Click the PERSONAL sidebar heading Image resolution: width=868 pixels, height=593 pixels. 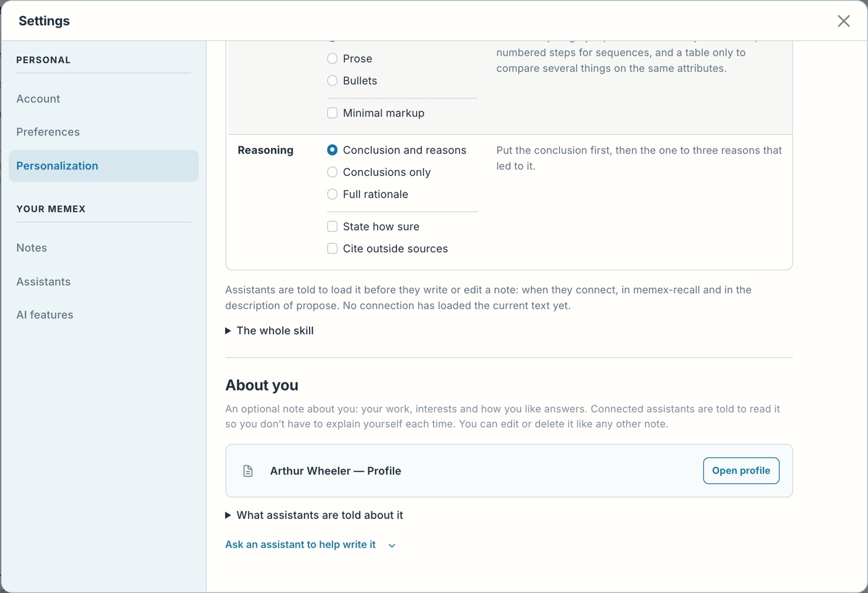click(43, 60)
